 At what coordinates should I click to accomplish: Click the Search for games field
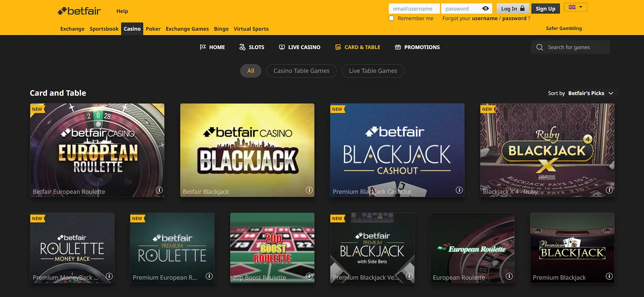pyautogui.click(x=570, y=47)
